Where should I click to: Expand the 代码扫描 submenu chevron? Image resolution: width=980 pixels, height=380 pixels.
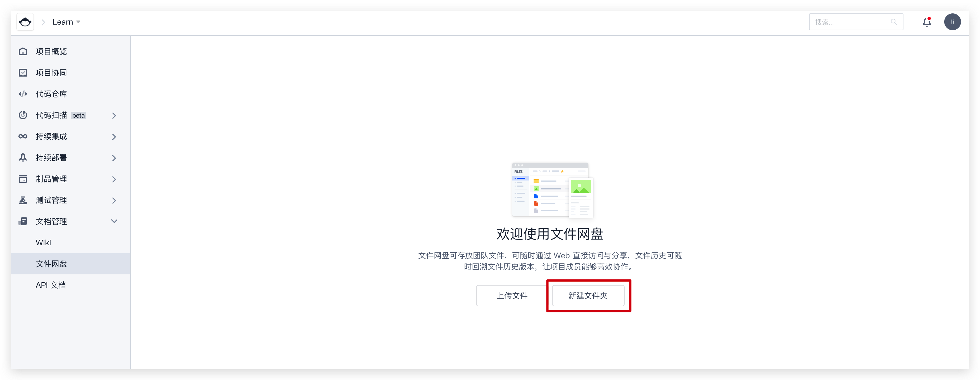114,116
